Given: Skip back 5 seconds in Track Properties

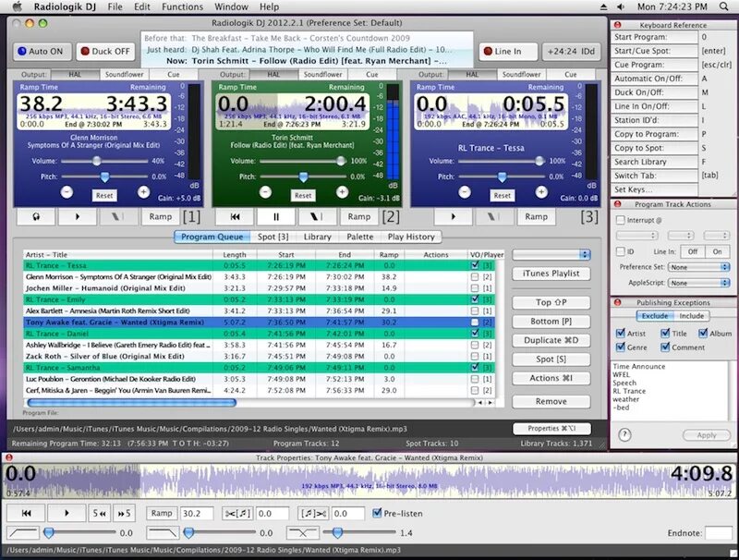Looking at the screenshot, I should point(100,514).
